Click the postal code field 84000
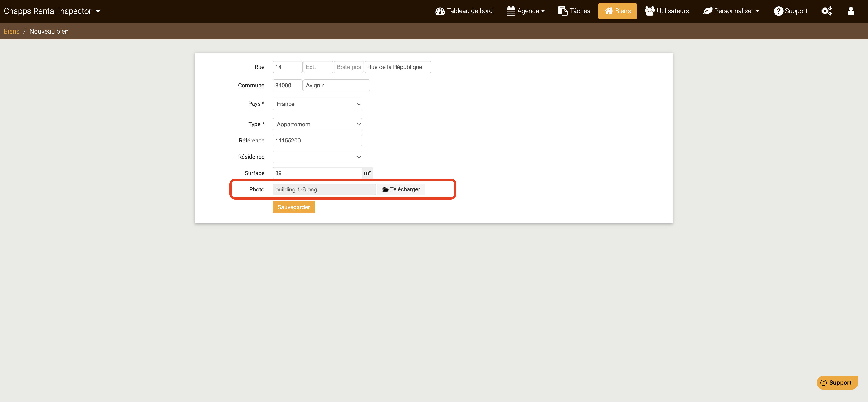The image size is (868, 402). (287, 86)
